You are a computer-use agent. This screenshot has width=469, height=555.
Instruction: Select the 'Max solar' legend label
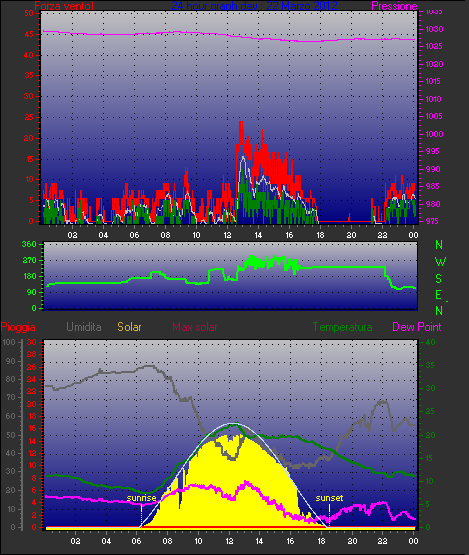[195, 327]
